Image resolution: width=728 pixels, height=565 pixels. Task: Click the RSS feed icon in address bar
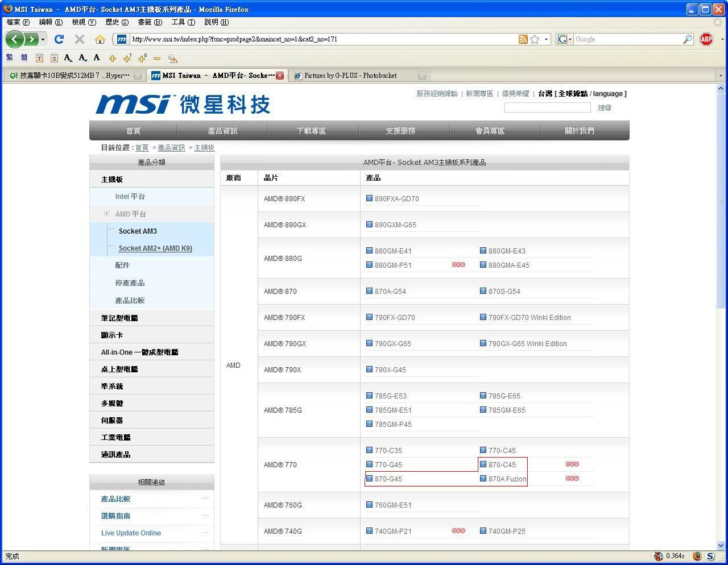point(523,39)
